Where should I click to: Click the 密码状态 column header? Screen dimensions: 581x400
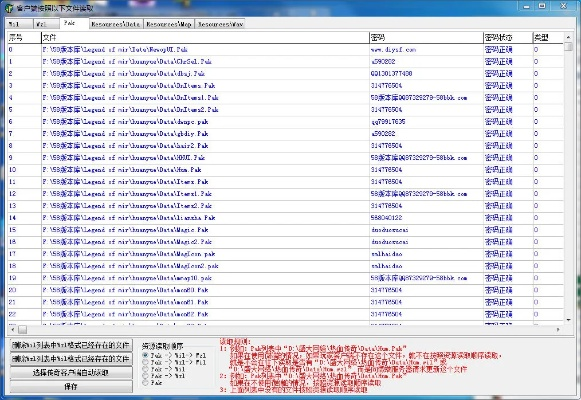[508, 37]
